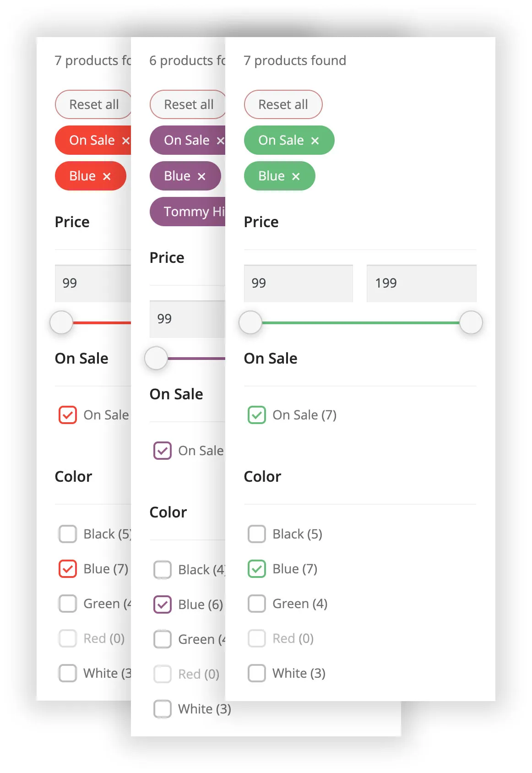Dismiss the red "On Sale" filter chip
The width and height of the screenshot is (532, 773).
pos(126,140)
